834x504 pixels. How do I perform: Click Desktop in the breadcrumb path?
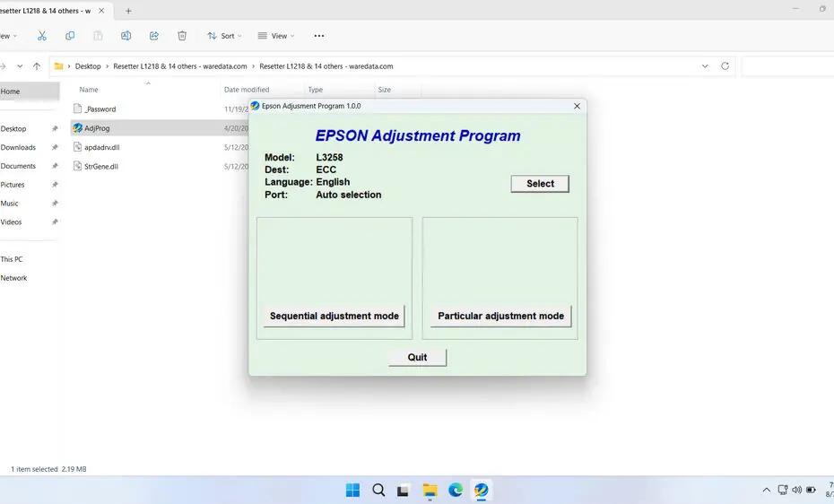88,66
